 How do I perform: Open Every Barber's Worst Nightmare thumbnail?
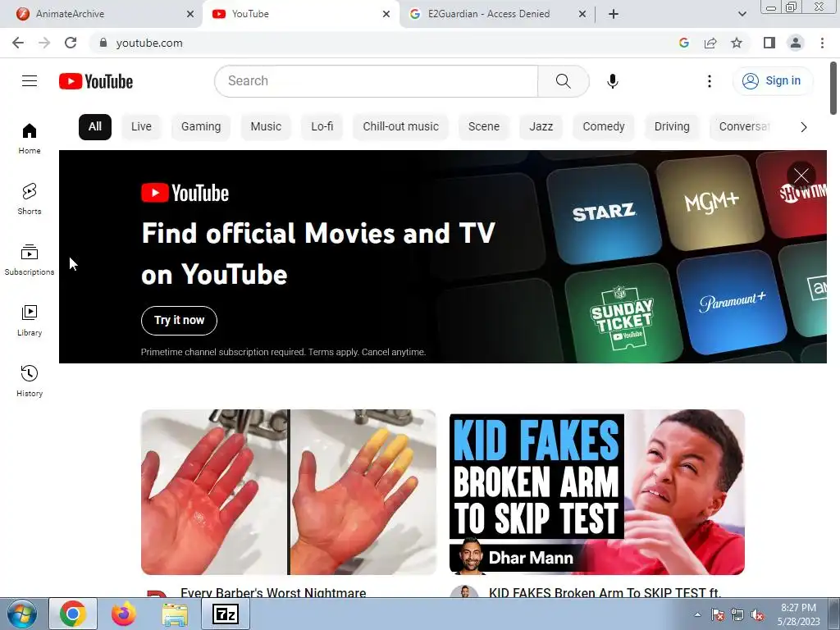pos(289,492)
